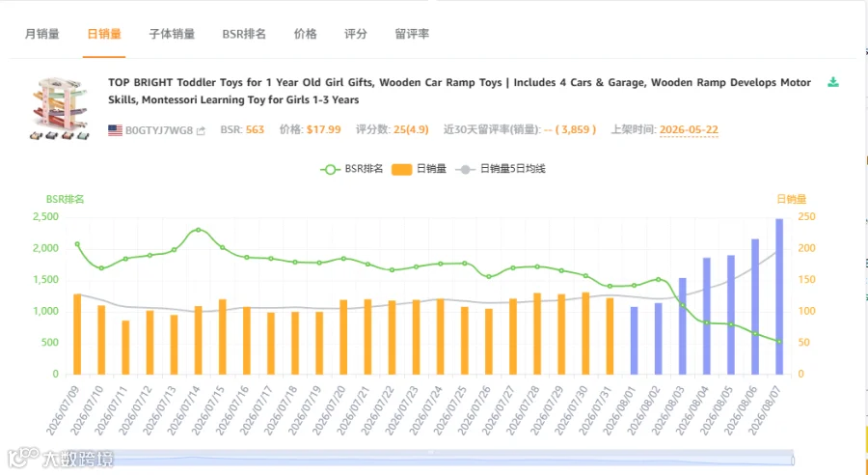Open the BSR排名 tab
This screenshot has width=868, height=475.
click(x=244, y=34)
